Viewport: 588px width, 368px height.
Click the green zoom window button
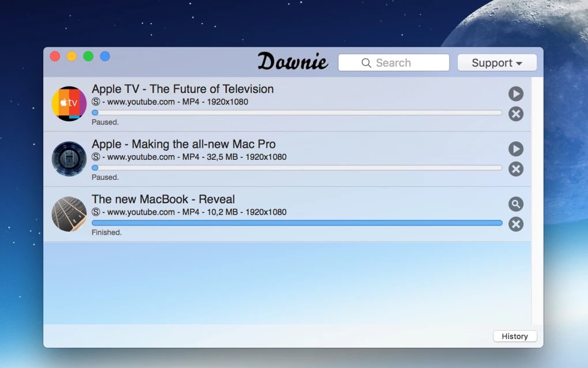88,57
